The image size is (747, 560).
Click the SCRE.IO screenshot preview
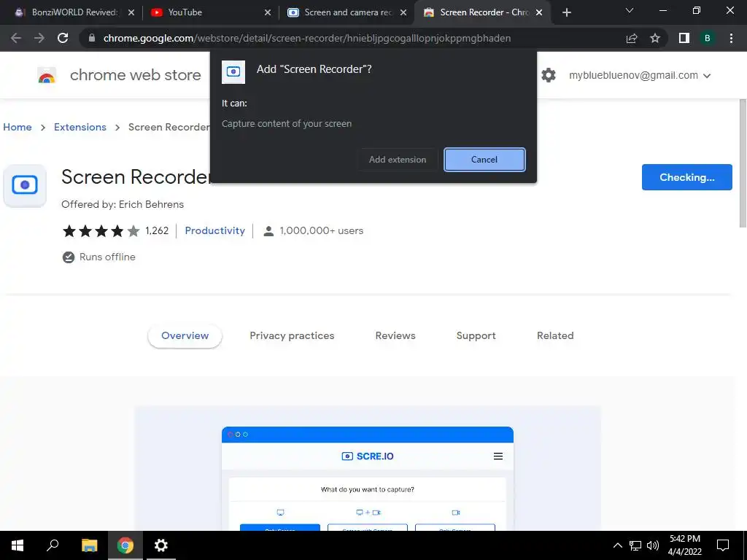(368, 469)
